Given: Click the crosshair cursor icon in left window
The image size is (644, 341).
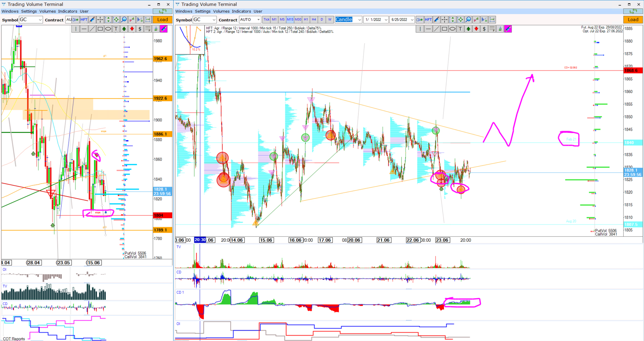Looking at the screenshot, I should pos(100,20).
